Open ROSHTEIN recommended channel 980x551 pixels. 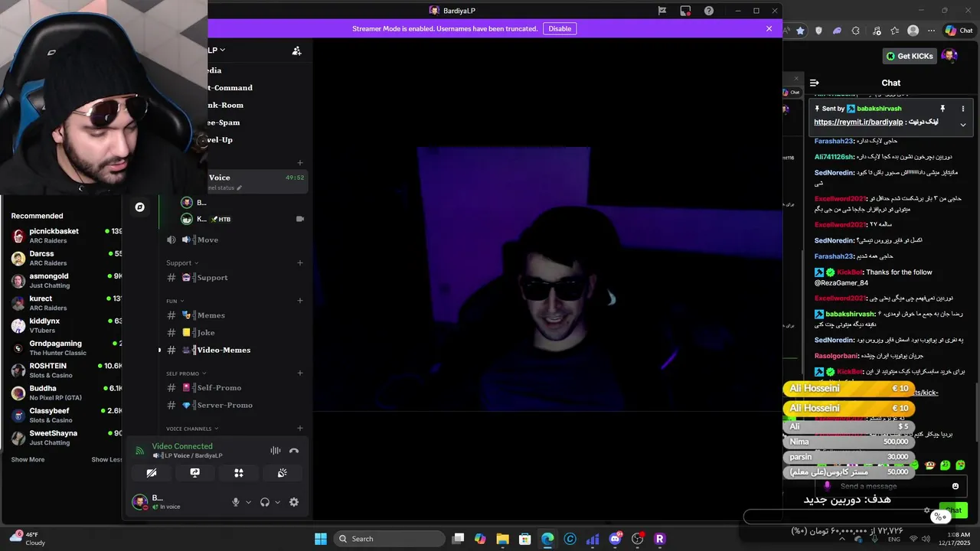point(66,370)
